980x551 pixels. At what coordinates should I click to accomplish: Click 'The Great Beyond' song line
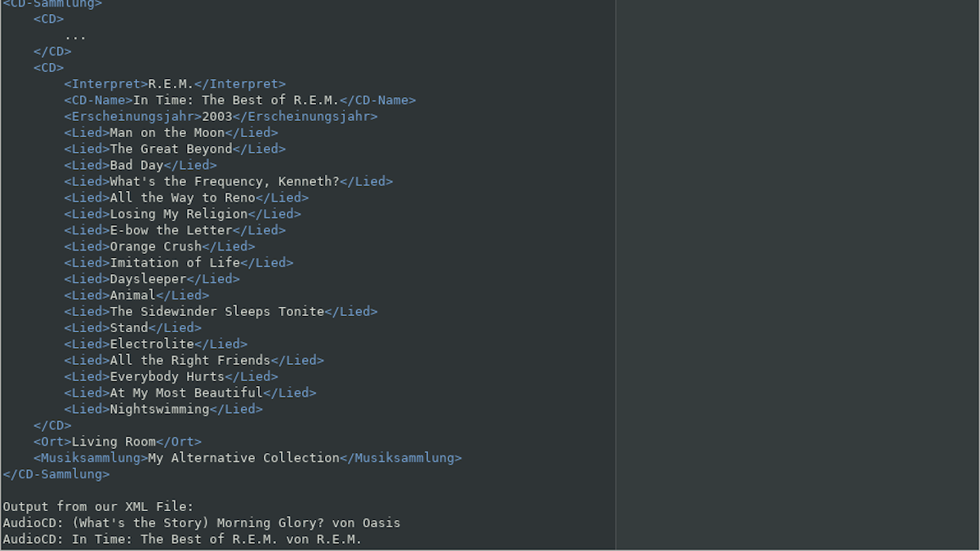pyautogui.click(x=176, y=149)
